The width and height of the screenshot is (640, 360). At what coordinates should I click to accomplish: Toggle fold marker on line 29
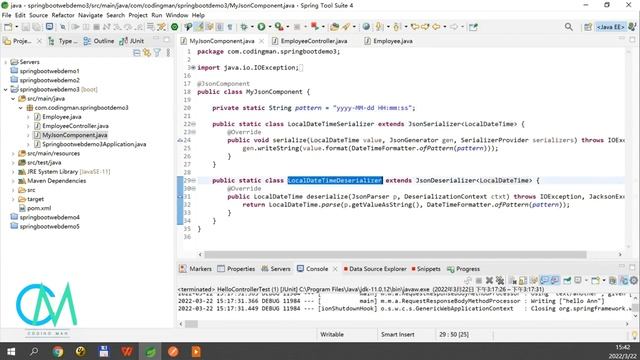pyautogui.click(x=194, y=180)
